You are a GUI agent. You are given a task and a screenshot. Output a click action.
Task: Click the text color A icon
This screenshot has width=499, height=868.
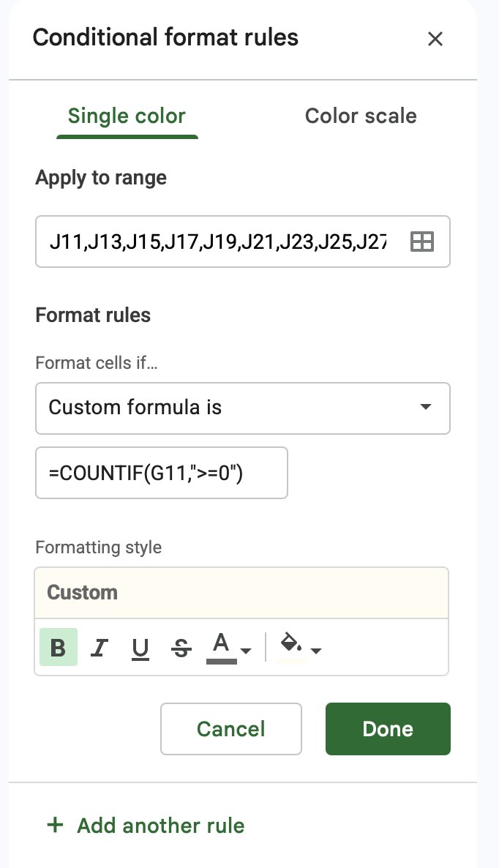(221, 646)
